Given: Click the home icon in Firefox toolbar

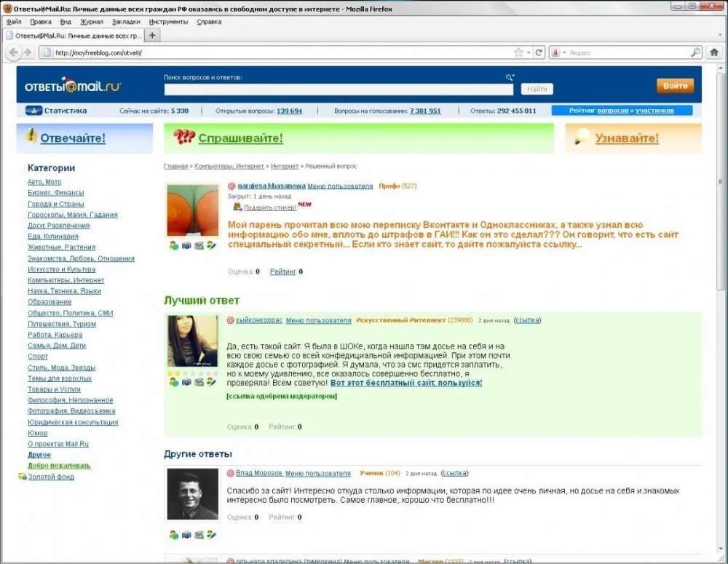Looking at the screenshot, I should pyautogui.click(x=715, y=52).
